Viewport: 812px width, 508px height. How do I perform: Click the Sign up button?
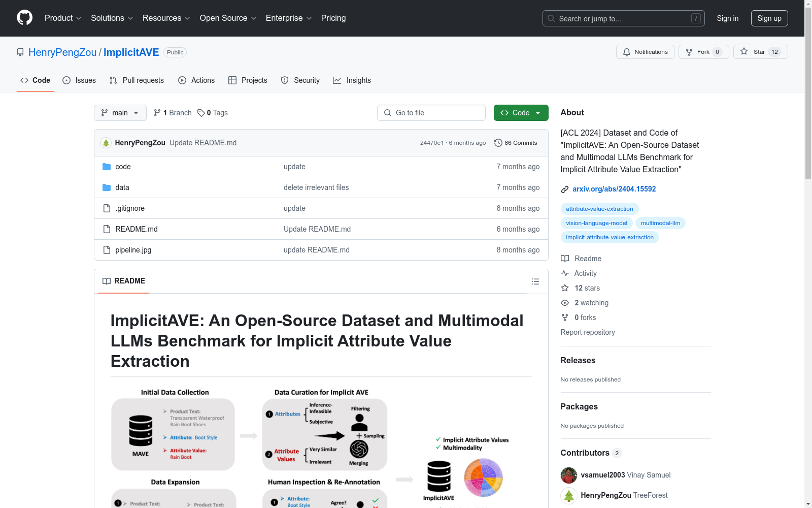(x=769, y=18)
